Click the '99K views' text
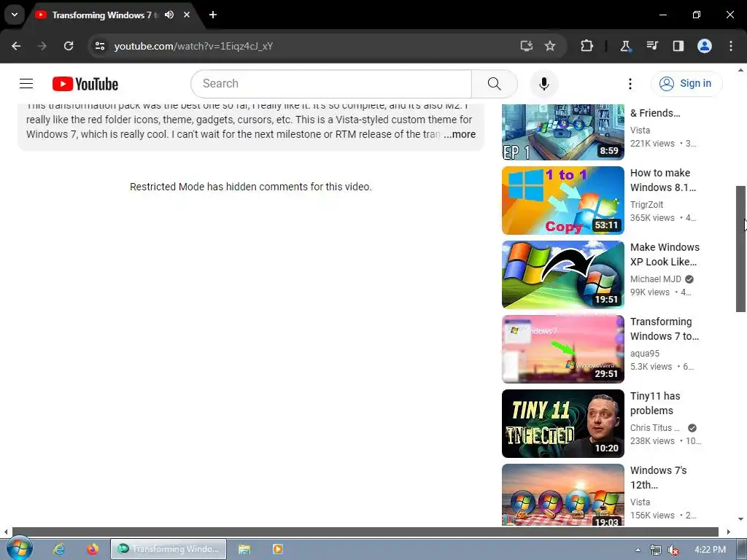The image size is (747, 560). pos(650,292)
